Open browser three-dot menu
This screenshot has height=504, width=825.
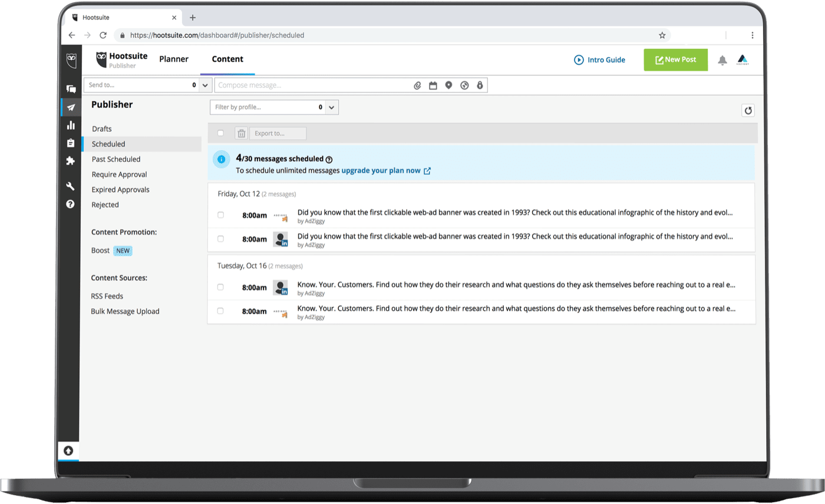pyautogui.click(x=753, y=35)
